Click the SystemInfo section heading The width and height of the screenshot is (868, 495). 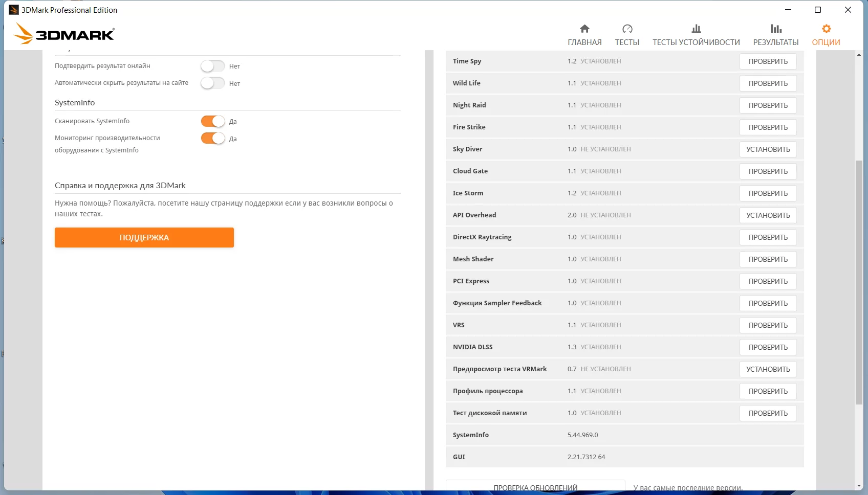pos(75,103)
